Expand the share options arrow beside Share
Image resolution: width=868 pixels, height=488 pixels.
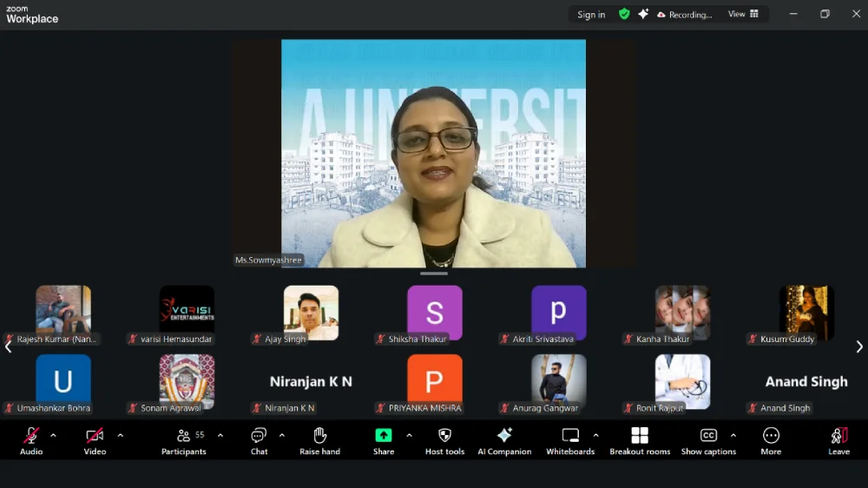coord(409,435)
